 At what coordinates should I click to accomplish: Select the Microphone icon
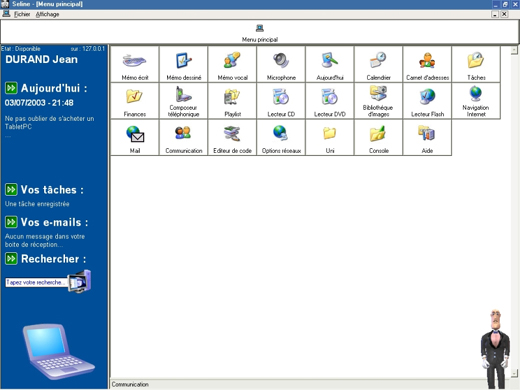point(281,64)
